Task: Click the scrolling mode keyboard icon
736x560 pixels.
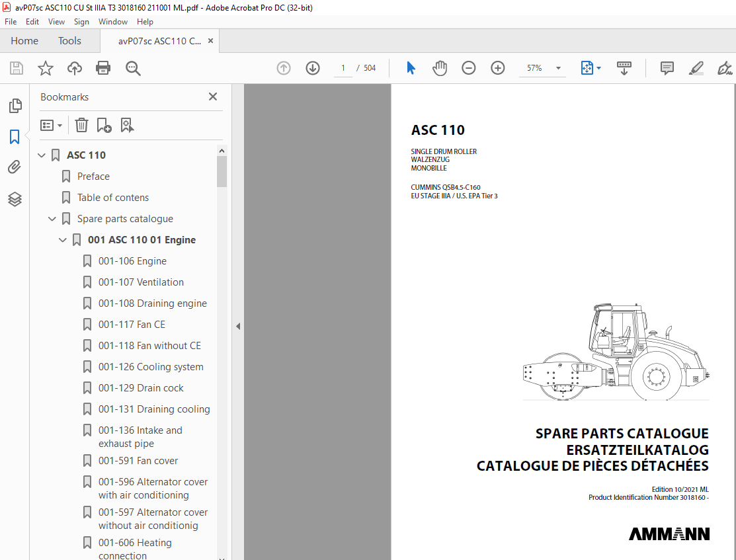Action: click(x=624, y=68)
